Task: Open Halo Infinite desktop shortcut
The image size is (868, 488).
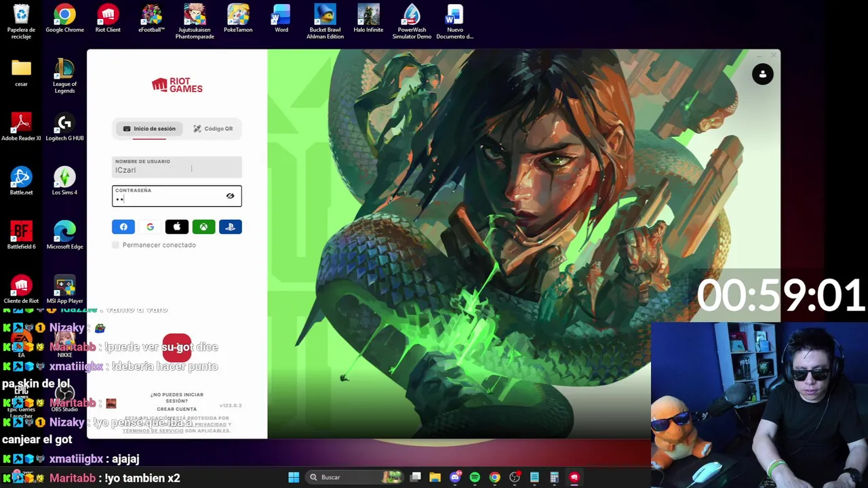Action: point(368,19)
